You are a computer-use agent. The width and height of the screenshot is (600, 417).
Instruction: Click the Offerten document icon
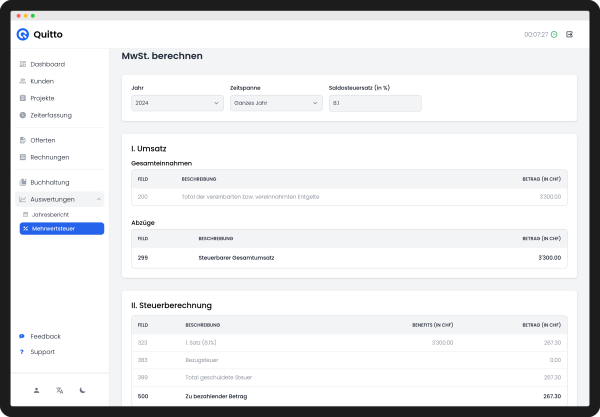point(23,140)
